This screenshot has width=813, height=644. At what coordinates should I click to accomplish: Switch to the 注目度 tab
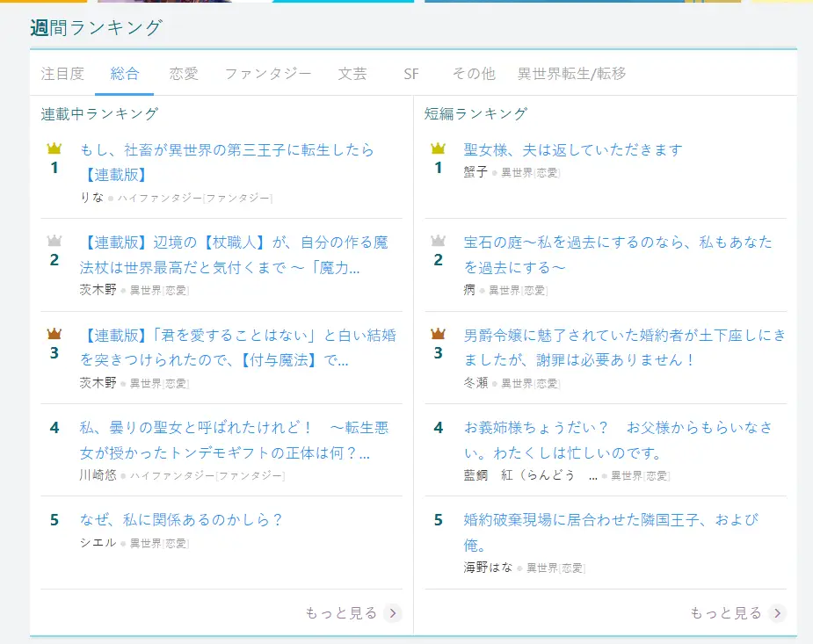click(62, 74)
